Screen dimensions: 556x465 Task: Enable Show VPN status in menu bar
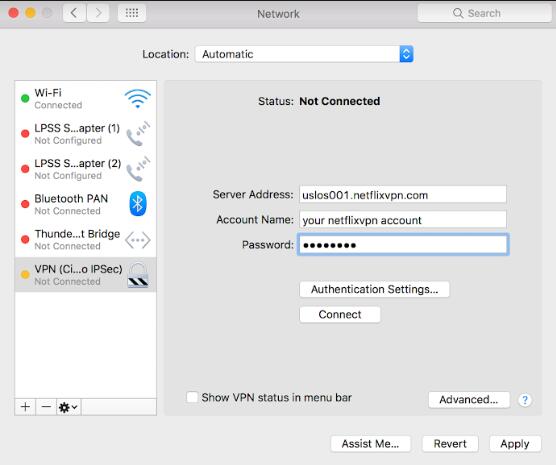point(192,397)
